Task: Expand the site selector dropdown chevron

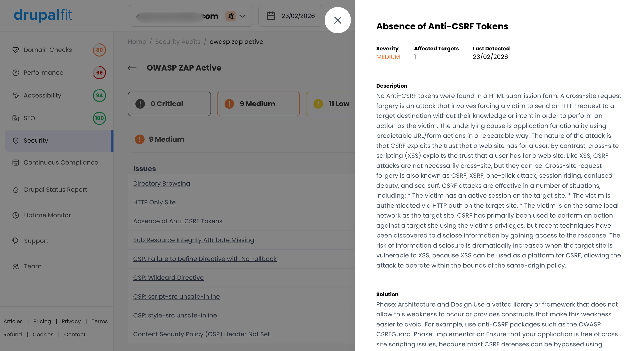Action: 242,16
